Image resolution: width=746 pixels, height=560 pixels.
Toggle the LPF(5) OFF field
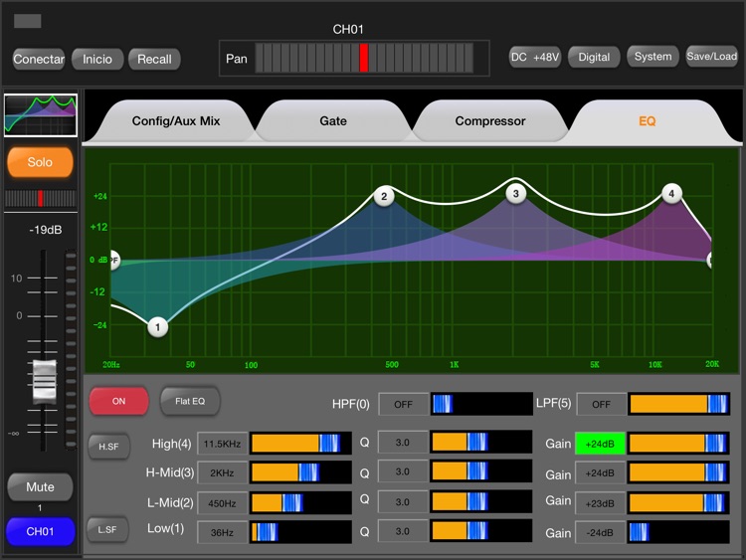click(601, 405)
